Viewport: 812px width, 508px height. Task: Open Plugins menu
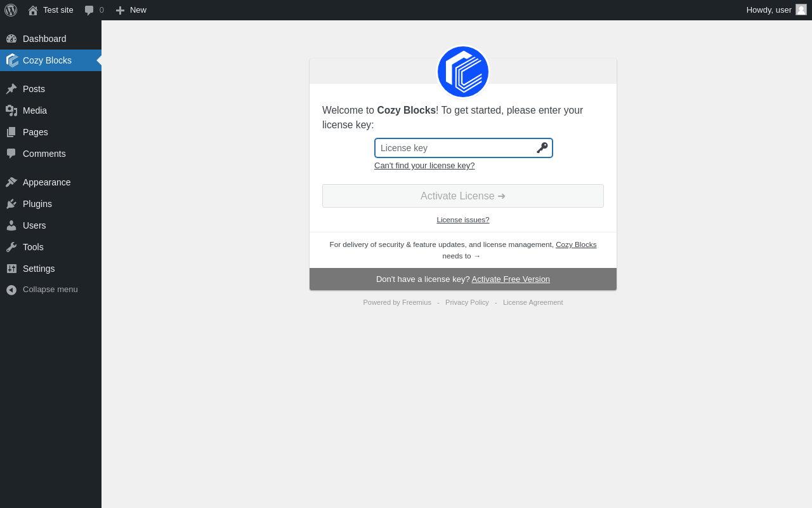(51, 204)
